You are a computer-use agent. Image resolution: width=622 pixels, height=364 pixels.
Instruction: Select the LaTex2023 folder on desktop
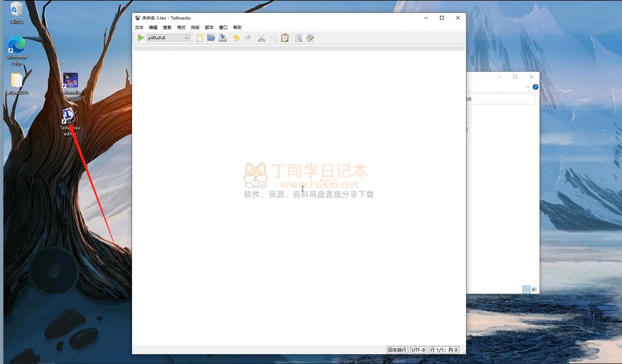click(17, 84)
